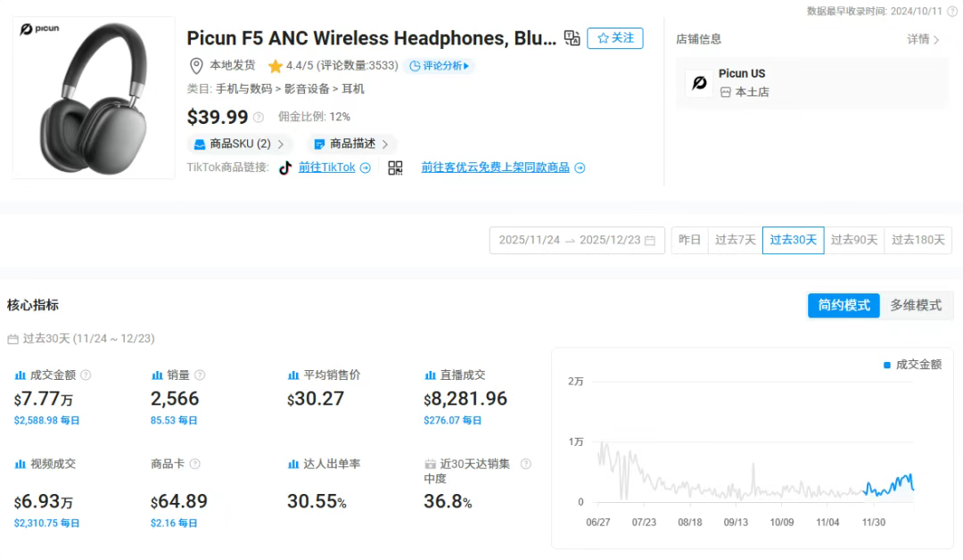Toggle 成交金额 legend series in chart
Image resolution: width=963 pixels, height=560 pixels.
coord(912,365)
